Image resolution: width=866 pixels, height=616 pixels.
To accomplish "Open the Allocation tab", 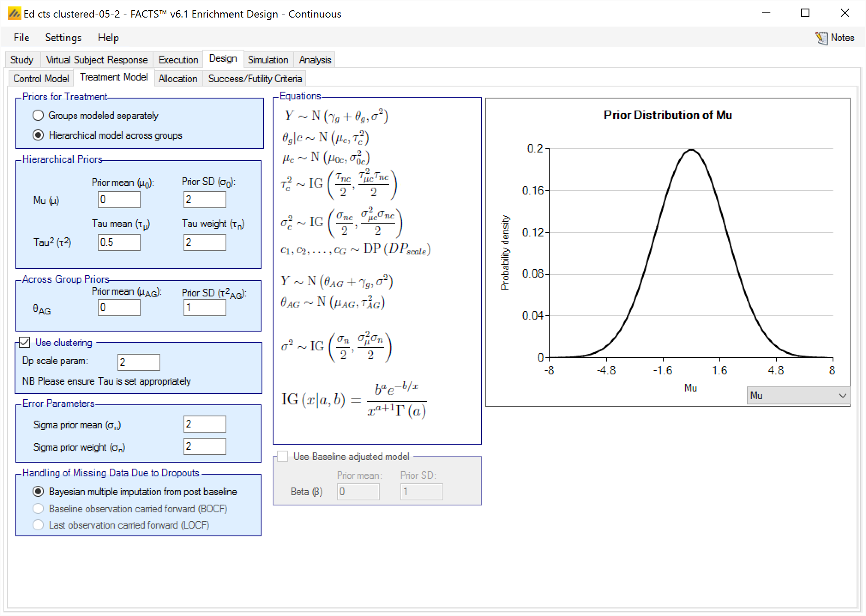I will pos(177,79).
